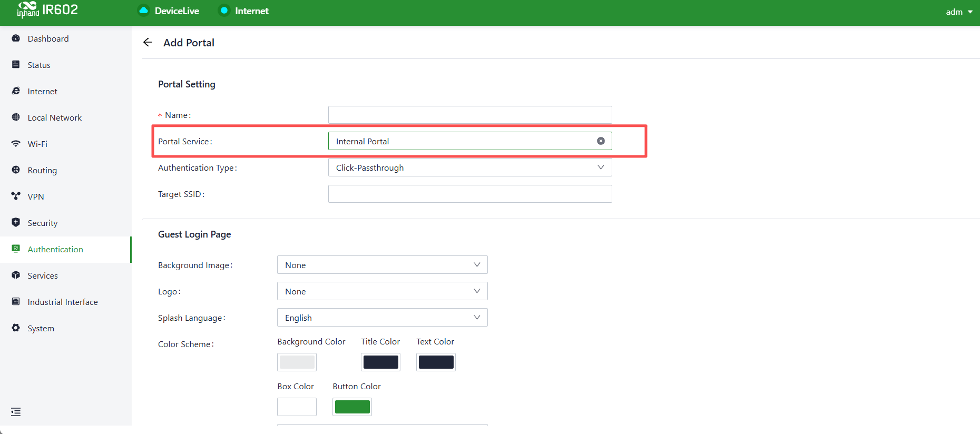Click the VPN sidebar icon
This screenshot has width=980, height=434.
click(x=16, y=196)
